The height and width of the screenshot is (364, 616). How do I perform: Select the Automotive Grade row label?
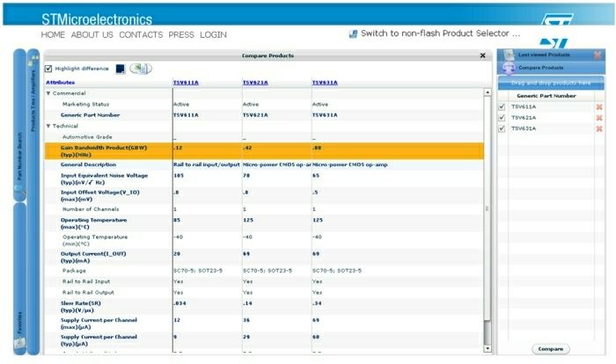pyautogui.click(x=87, y=137)
